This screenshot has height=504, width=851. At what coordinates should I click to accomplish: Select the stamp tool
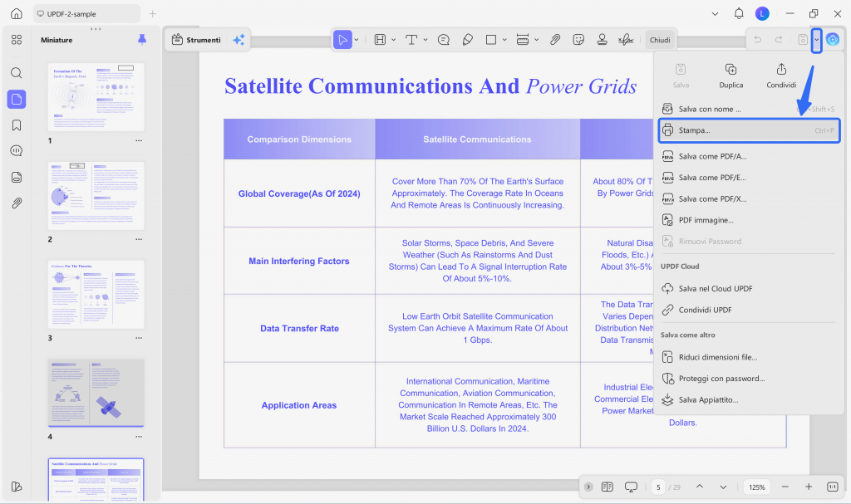point(602,40)
